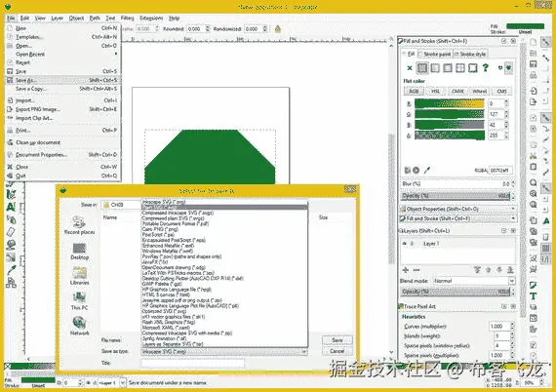Choose Save As in File menu
This screenshot has width=556, height=392.
pos(63,80)
